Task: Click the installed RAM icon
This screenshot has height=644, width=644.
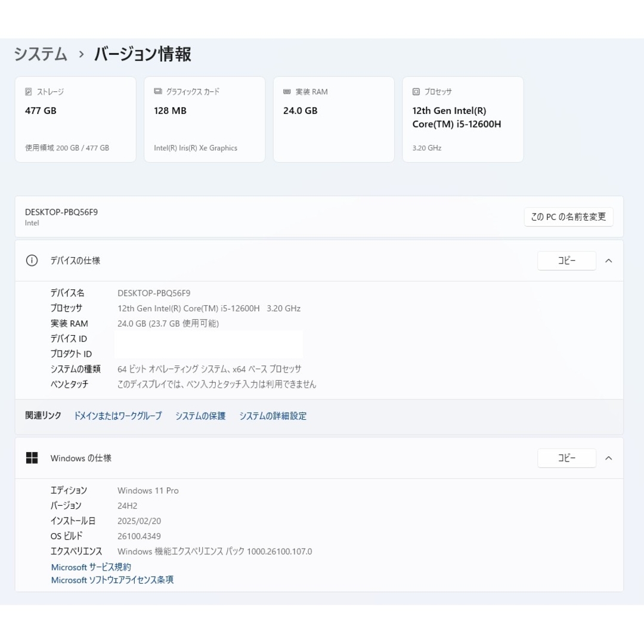Action: (287, 92)
